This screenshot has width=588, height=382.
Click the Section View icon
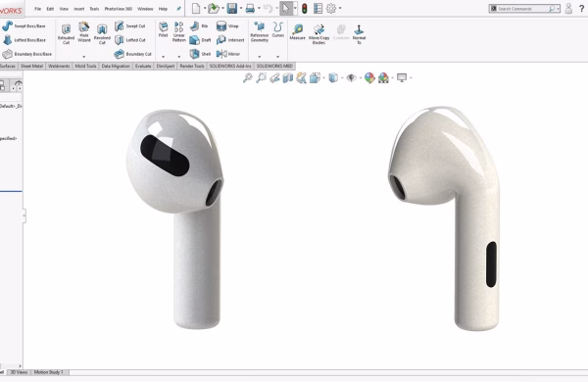287,78
